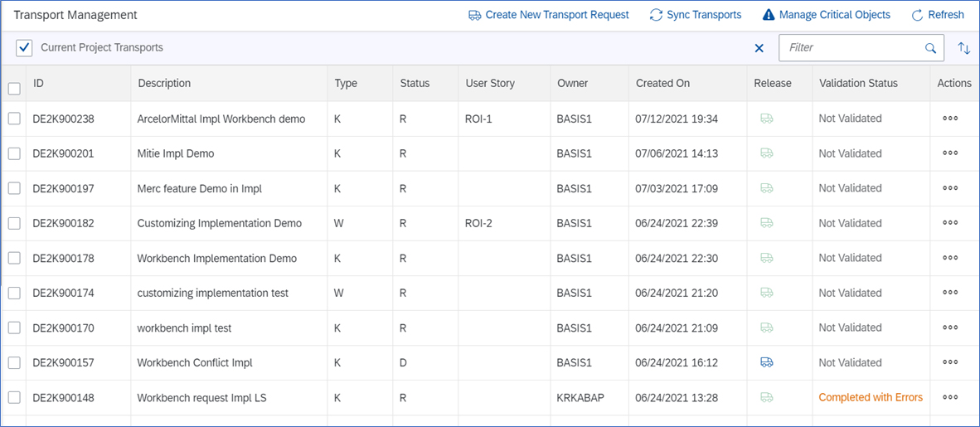
Task: Select checkbox for transport DE2K900201
Action: pyautogui.click(x=14, y=153)
